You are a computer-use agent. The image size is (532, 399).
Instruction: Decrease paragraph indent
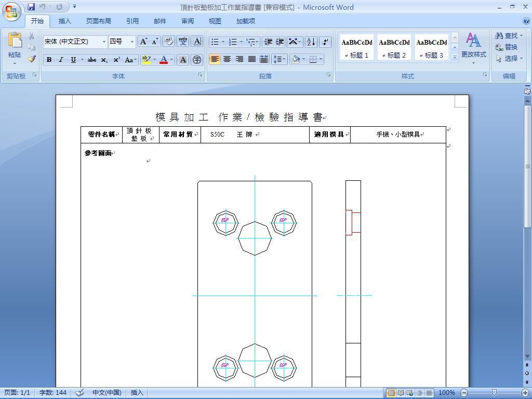click(268, 42)
